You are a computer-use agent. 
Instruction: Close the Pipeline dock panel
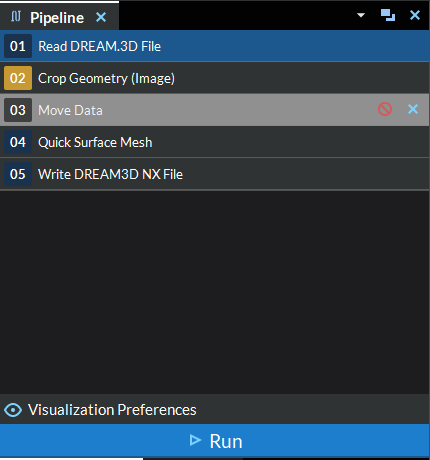415,15
